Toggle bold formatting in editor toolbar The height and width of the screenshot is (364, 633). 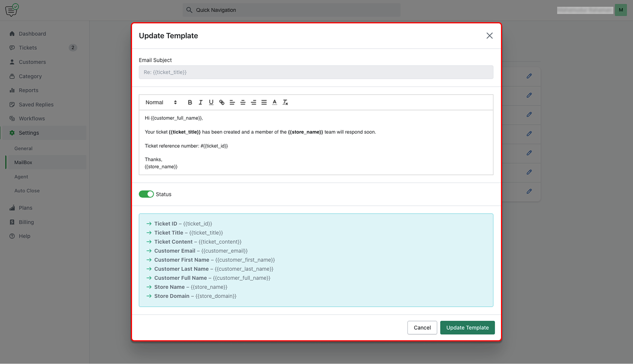click(190, 102)
